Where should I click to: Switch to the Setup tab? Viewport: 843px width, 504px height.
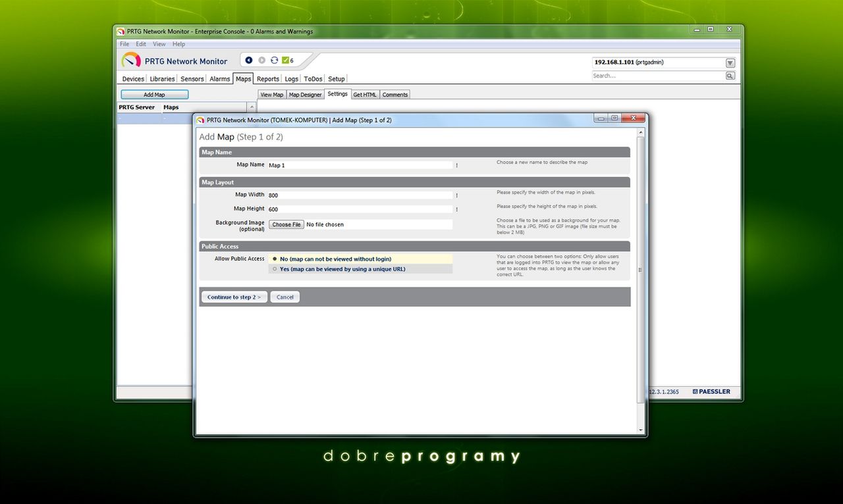pos(337,79)
